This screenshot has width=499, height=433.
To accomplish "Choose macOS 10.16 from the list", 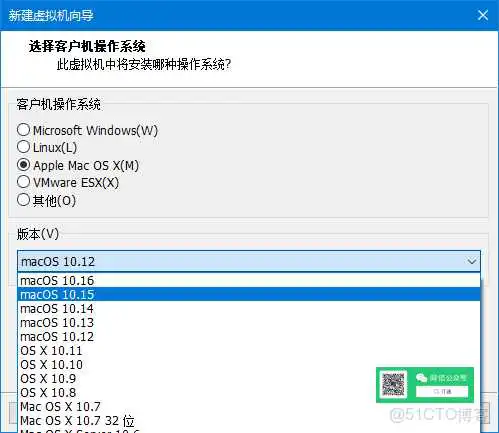I will 249,281.
